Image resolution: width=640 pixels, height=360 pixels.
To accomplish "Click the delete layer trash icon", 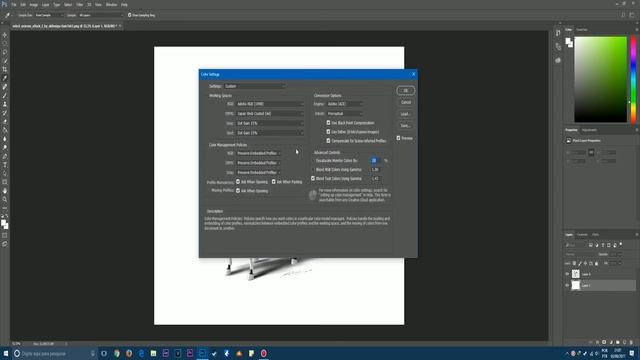I will [x=631, y=342].
